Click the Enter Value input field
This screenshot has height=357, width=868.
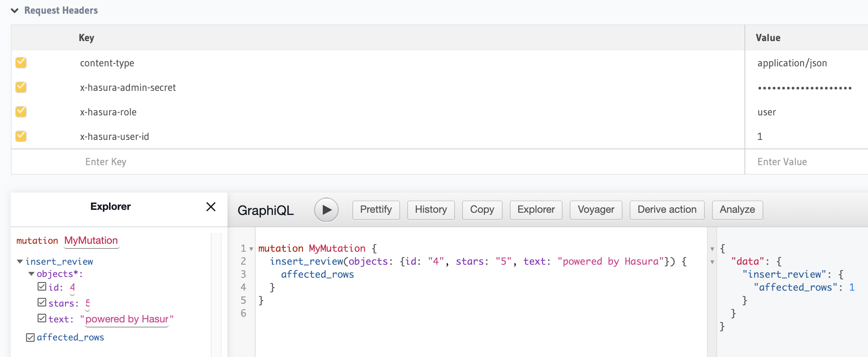[806, 162]
